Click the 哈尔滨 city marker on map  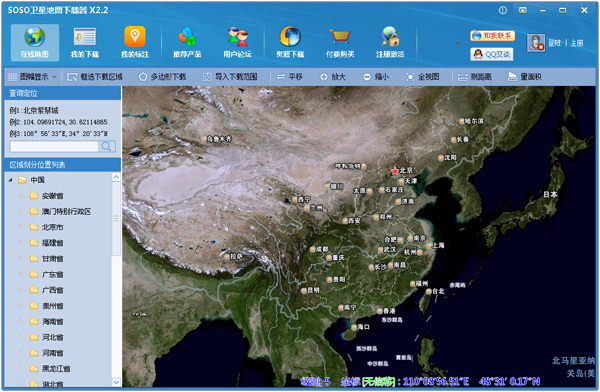[x=461, y=121]
